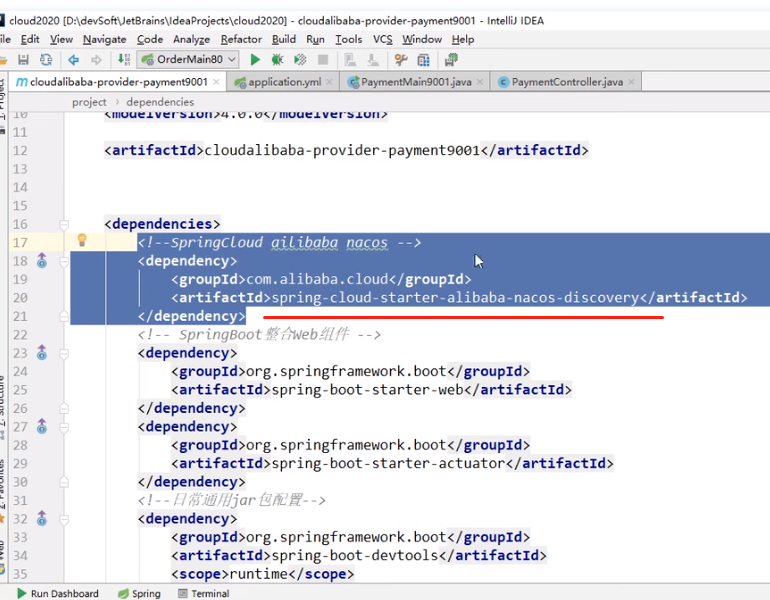Open Project Structure icon
The width and height of the screenshot is (770, 600).
click(423, 60)
